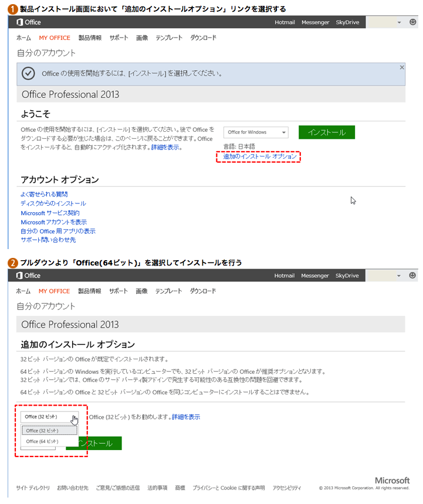
Task: Click Hotmail in the top header
Action: (x=285, y=22)
